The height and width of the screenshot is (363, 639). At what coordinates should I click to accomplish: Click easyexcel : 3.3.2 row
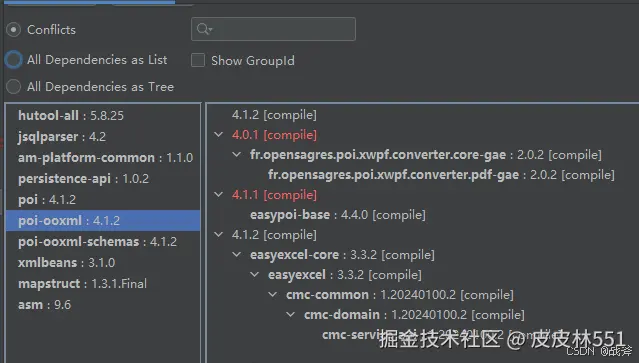tap(344, 274)
